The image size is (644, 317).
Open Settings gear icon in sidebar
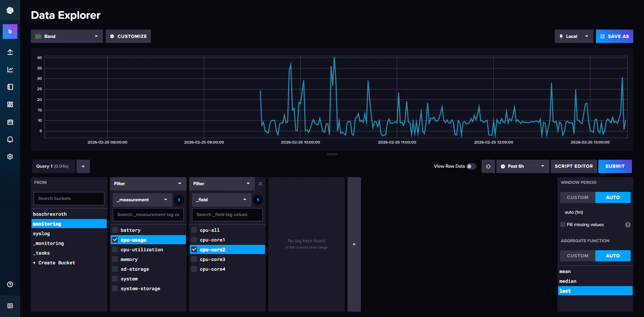point(10,157)
